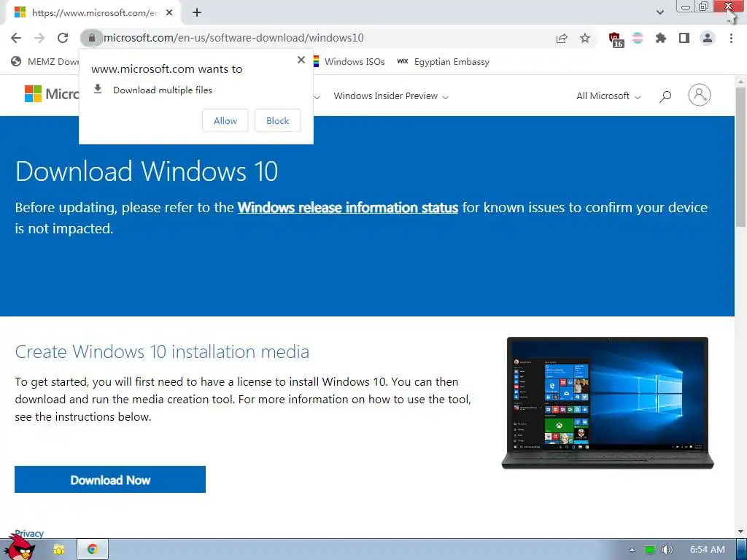Click the Download Windows 10 heading
The height and width of the screenshot is (560, 747).
146,171
